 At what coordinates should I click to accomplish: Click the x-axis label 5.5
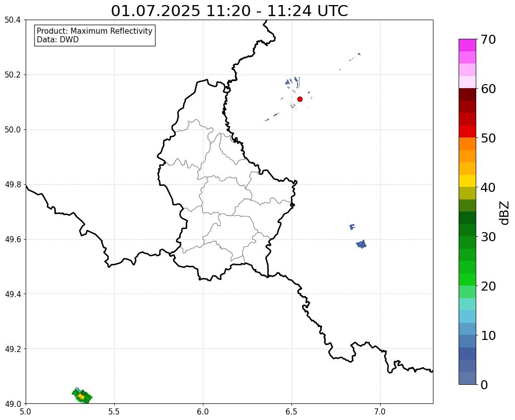[x=114, y=411]
